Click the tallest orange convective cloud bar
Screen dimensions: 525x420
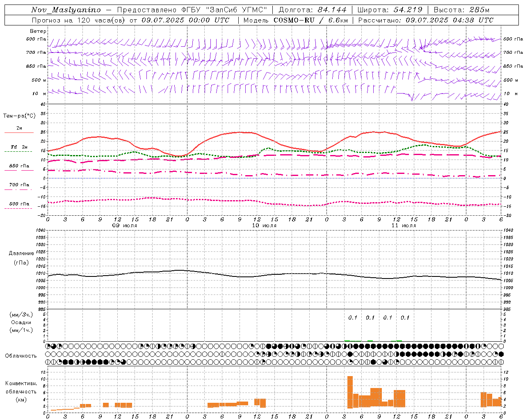tap(350, 392)
